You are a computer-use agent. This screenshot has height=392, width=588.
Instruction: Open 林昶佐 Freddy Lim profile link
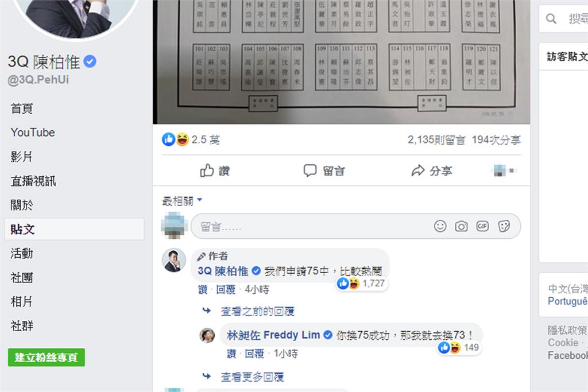coord(273,335)
